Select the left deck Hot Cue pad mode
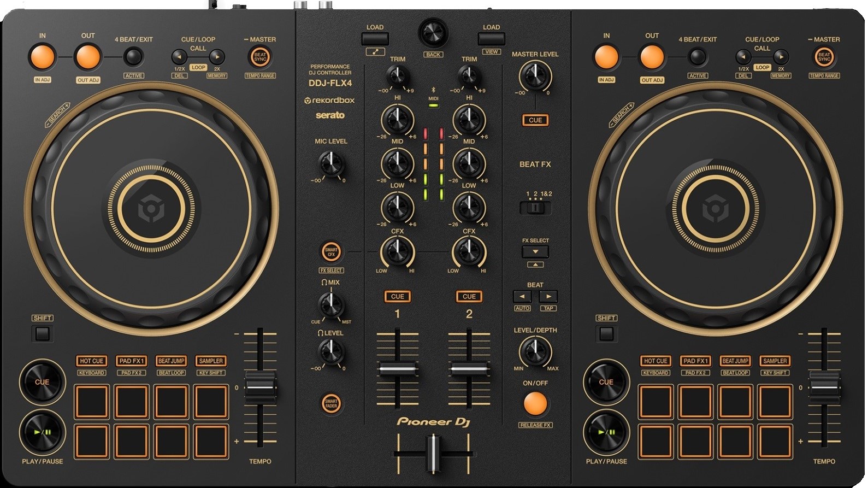 coord(91,361)
